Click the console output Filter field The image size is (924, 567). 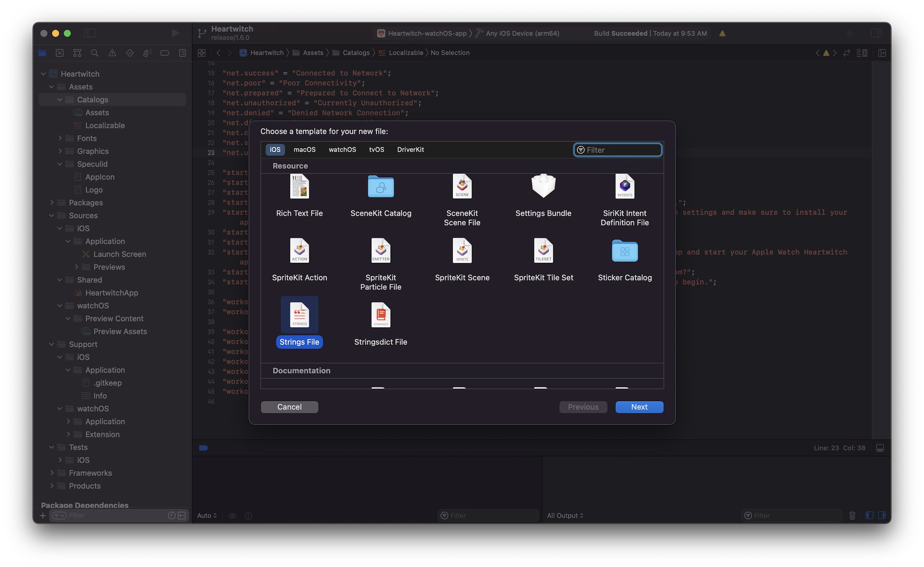pyautogui.click(x=792, y=515)
